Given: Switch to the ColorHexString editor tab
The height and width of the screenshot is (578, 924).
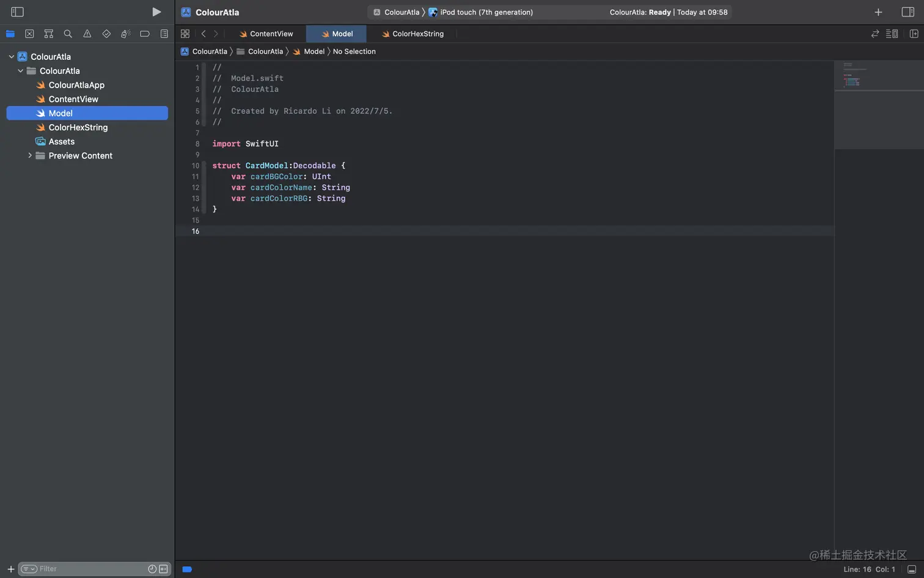Looking at the screenshot, I should (x=413, y=34).
